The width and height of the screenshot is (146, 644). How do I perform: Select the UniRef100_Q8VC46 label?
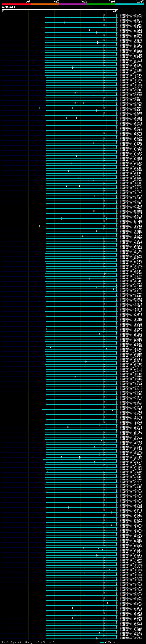[x=131, y=567]
